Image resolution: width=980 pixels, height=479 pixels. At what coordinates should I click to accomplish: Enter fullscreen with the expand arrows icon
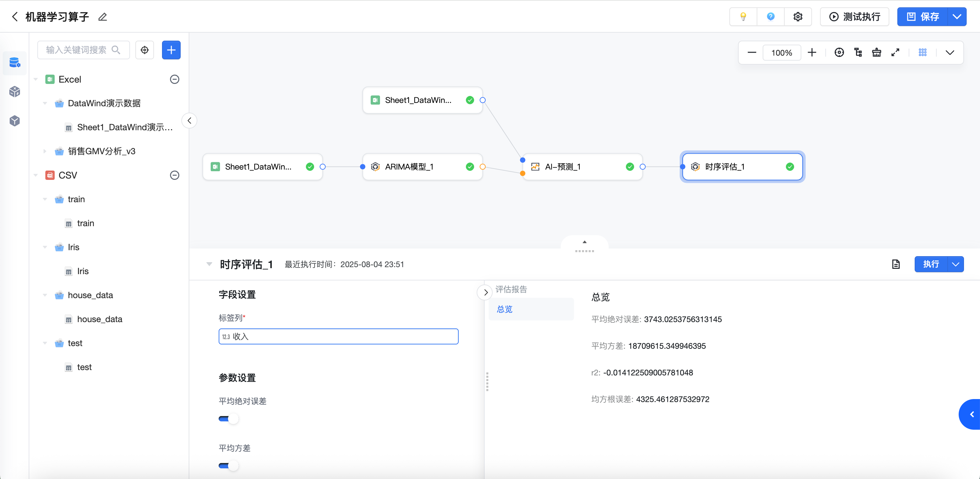(x=895, y=52)
